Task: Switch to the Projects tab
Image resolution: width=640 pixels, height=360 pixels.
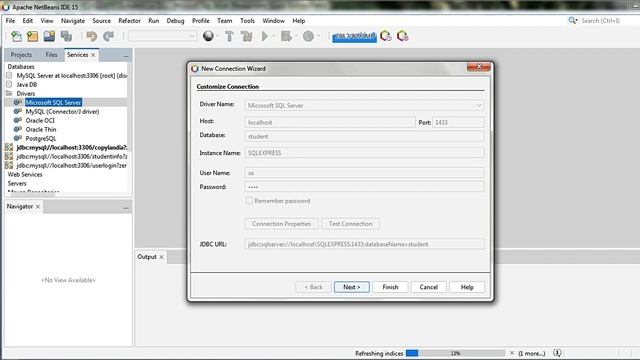Action: click(21, 55)
